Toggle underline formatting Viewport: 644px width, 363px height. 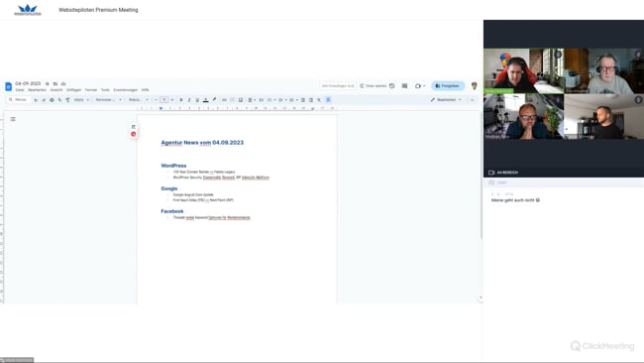coord(197,100)
